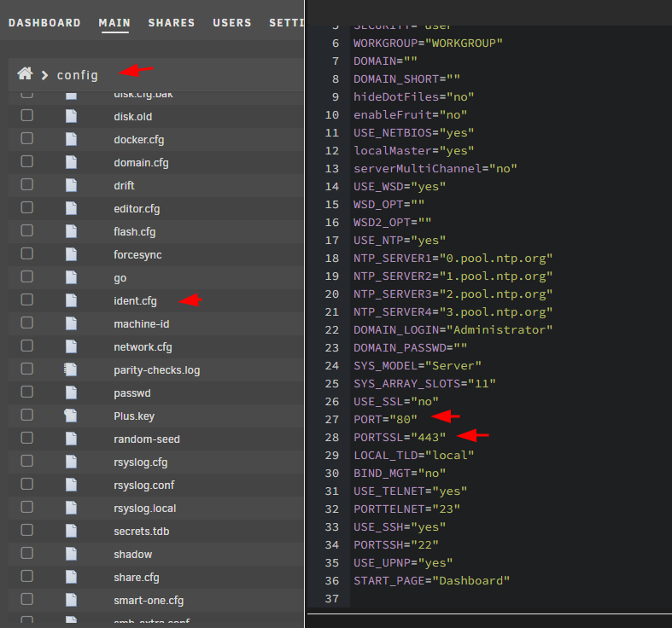Check the box for Plus.key
672x628 pixels.
(27, 415)
